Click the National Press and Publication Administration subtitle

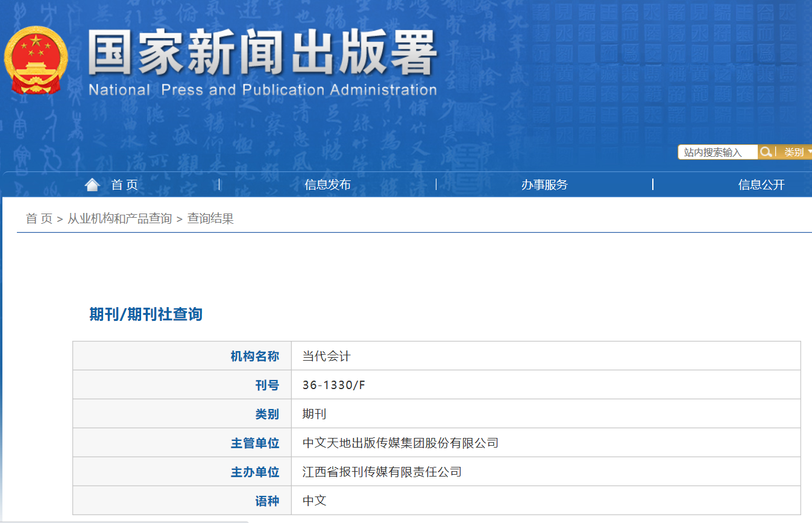[x=262, y=90]
